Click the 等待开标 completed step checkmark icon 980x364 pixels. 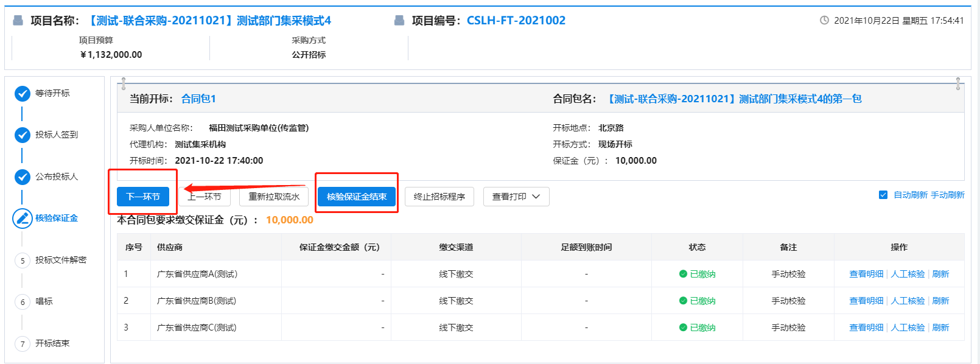[x=23, y=94]
